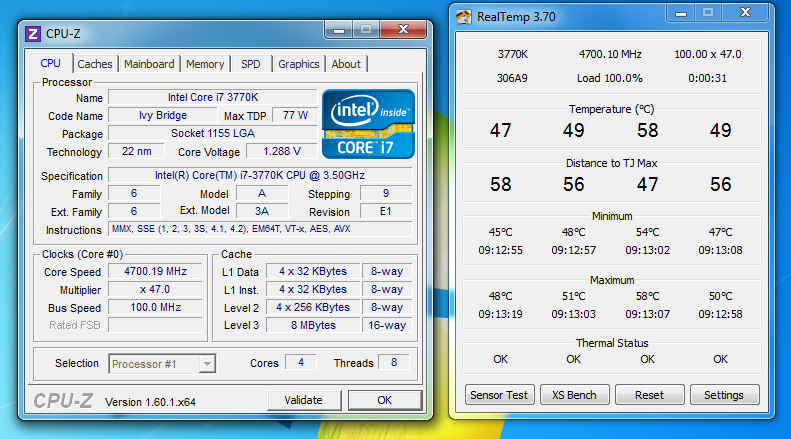Click the Threads count value '8'

coord(394,362)
